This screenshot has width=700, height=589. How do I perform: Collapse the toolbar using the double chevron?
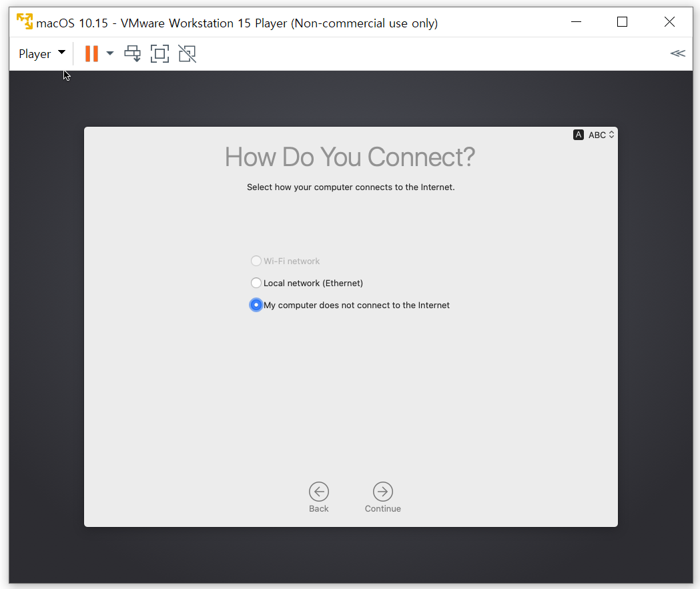pos(677,53)
